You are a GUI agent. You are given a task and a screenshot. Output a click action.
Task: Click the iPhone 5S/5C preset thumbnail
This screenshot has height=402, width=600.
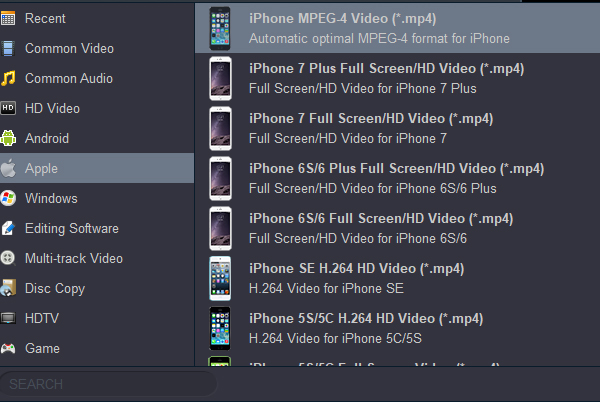tap(219, 328)
